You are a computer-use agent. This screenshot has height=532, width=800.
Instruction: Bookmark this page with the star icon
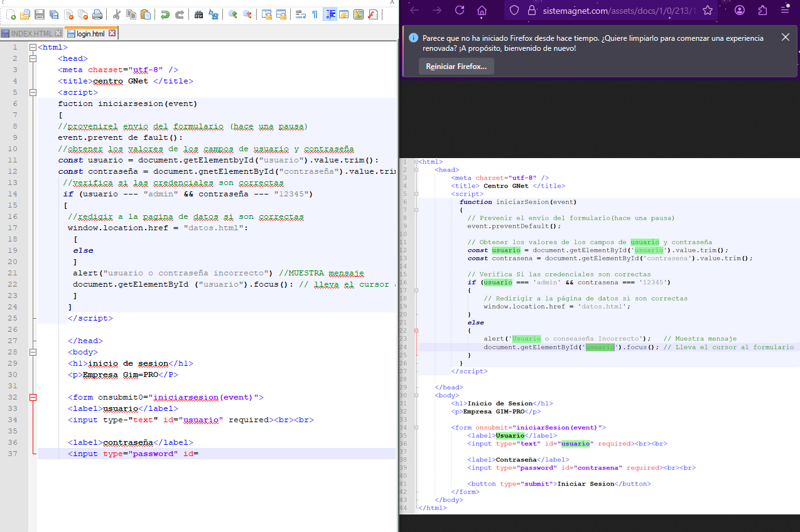[x=708, y=10]
